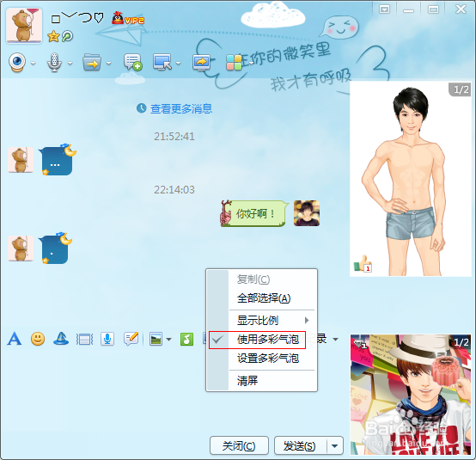Click the contact nickname text at top
Image resolution: width=476 pixels, height=460 pixels.
pyautogui.click(x=77, y=18)
